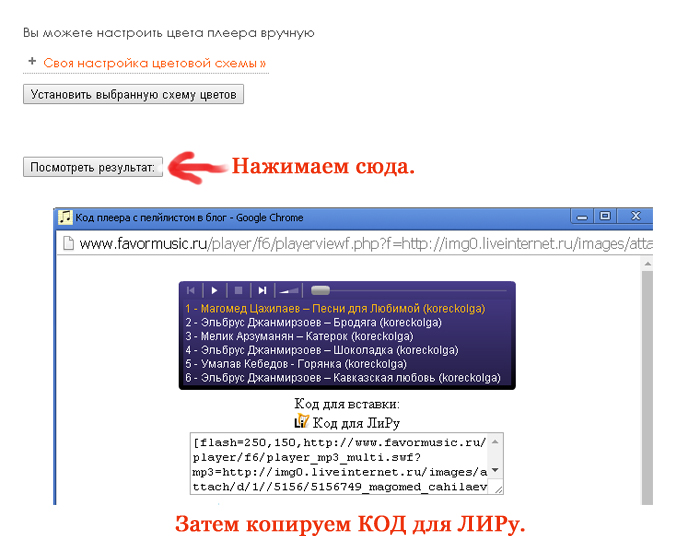Click inside the embed code text area
700x553 pixels.
point(340,464)
